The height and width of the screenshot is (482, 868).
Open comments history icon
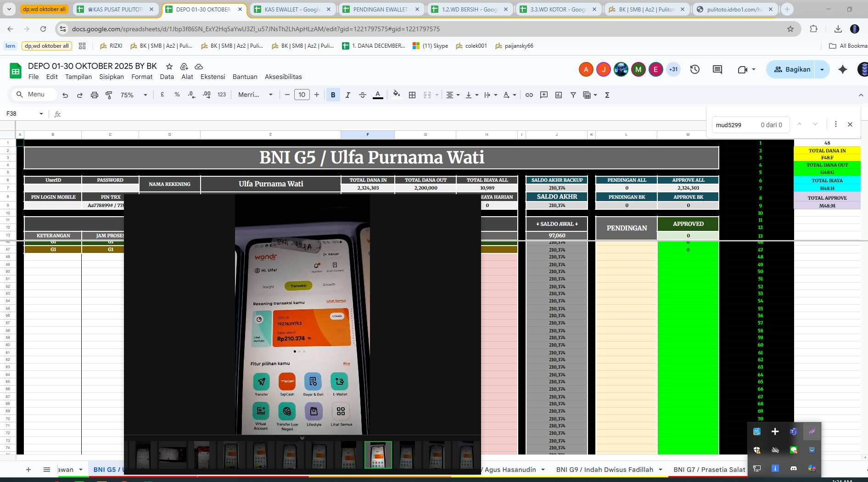point(717,69)
